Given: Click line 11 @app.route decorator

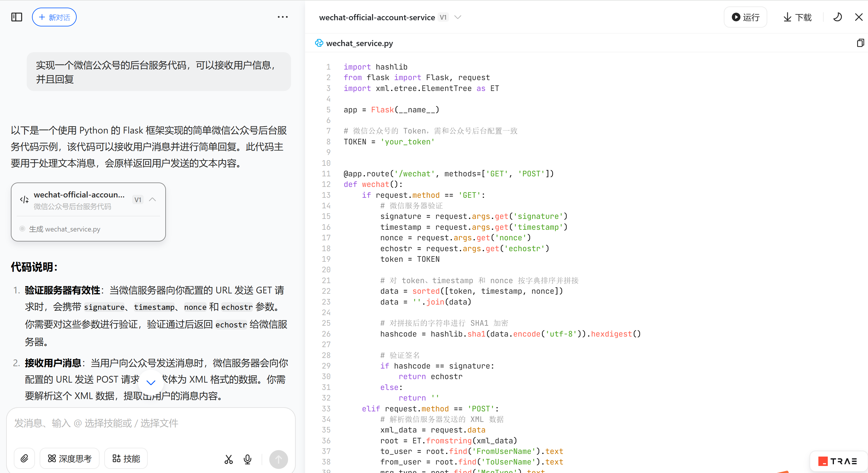Looking at the screenshot, I should [448, 174].
